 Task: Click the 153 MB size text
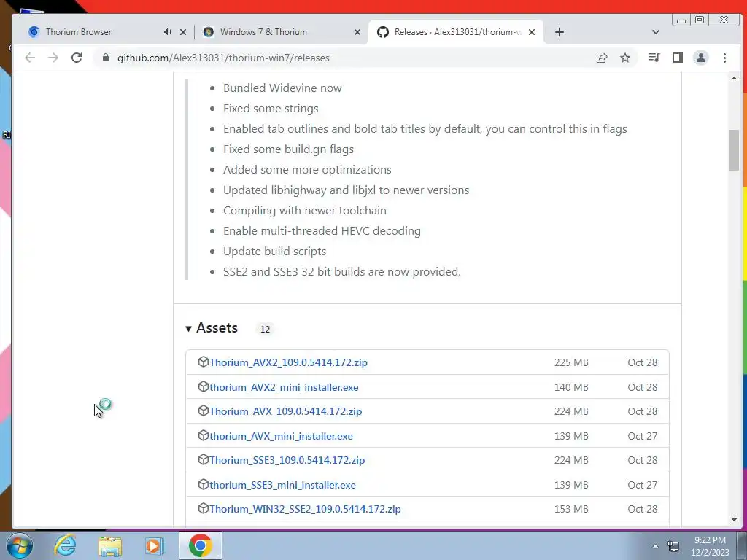(571, 509)
